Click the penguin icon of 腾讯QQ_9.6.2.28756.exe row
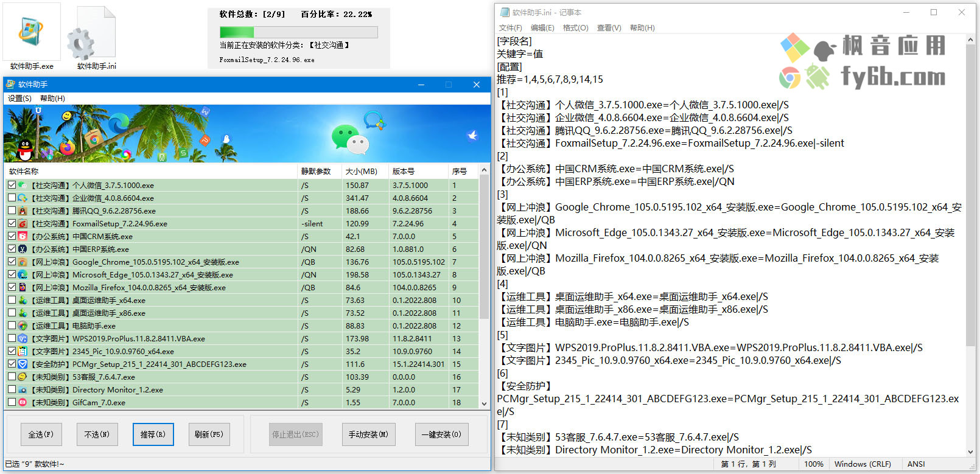980x474 pixels. [x=23, y=211]
